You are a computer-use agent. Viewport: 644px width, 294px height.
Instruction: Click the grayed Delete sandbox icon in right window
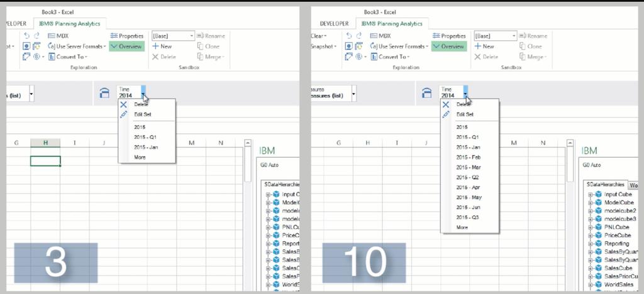477,57
